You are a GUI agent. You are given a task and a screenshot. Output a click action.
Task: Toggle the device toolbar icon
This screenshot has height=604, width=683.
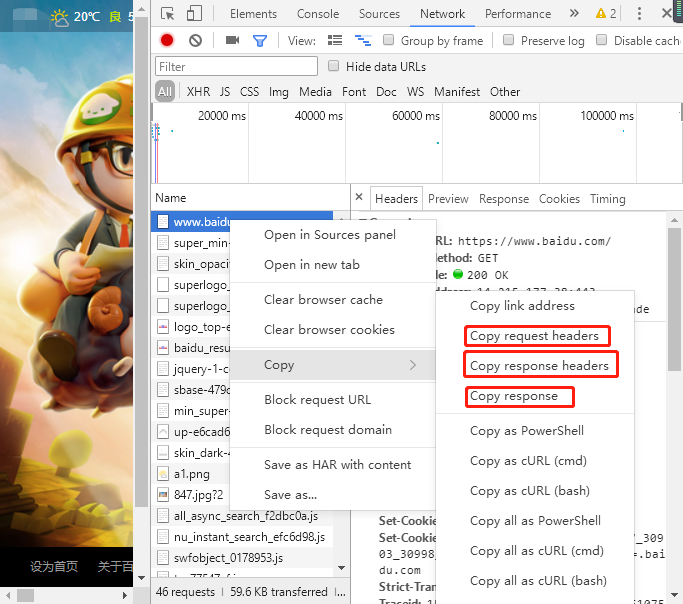(194, 13)
